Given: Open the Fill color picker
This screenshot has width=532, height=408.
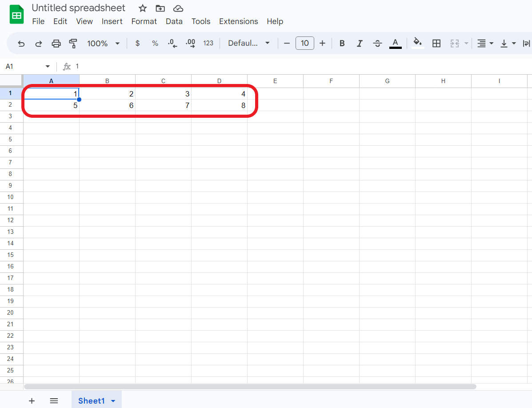Looking at the screenshot, I should click(417, 43).
